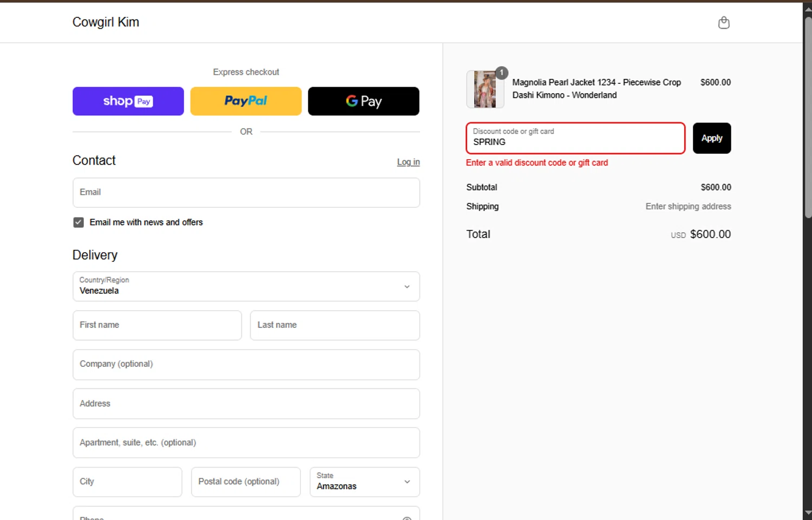Select the Postal code (optional) field
The width and height of the screenshot is (812, 520).
(x=246, y=482)
